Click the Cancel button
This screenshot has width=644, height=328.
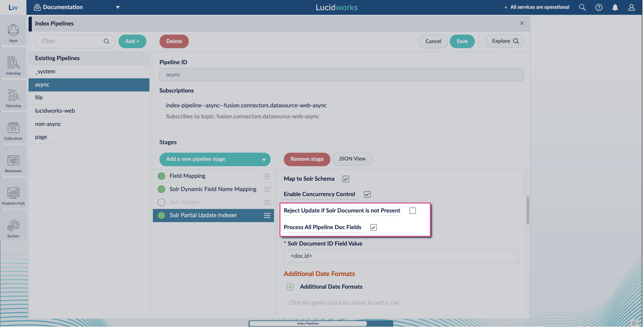pos(433,41)
